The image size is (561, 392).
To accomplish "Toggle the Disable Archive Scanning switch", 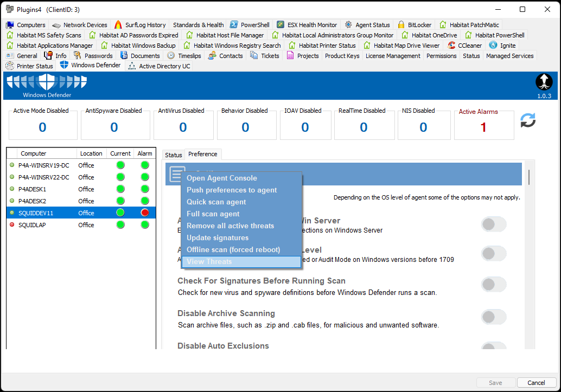I will [x=493, y=317].
